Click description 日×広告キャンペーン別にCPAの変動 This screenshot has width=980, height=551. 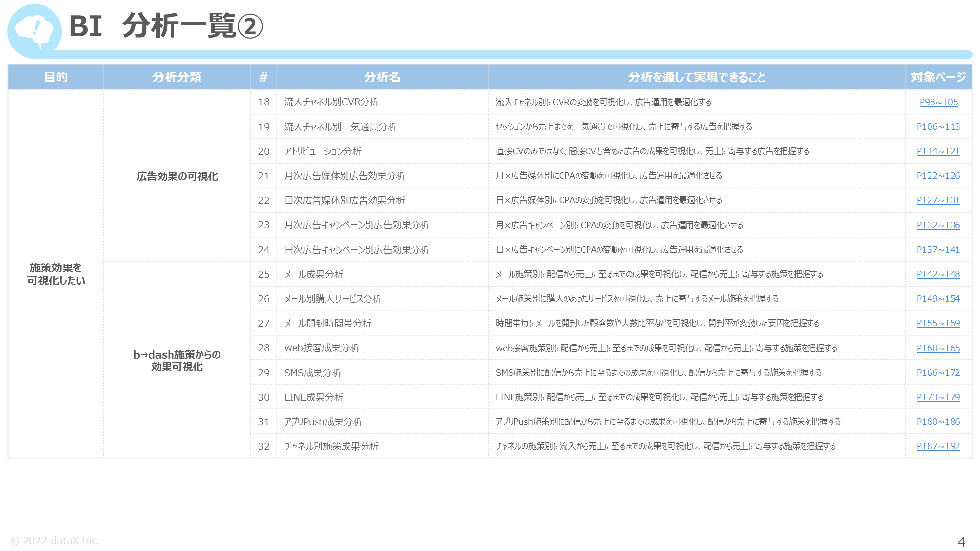(x=619, y=250)
